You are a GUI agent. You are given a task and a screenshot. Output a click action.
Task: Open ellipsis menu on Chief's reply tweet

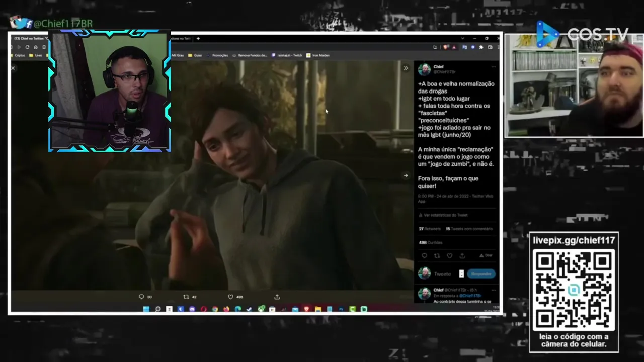(x=494, y=290)
